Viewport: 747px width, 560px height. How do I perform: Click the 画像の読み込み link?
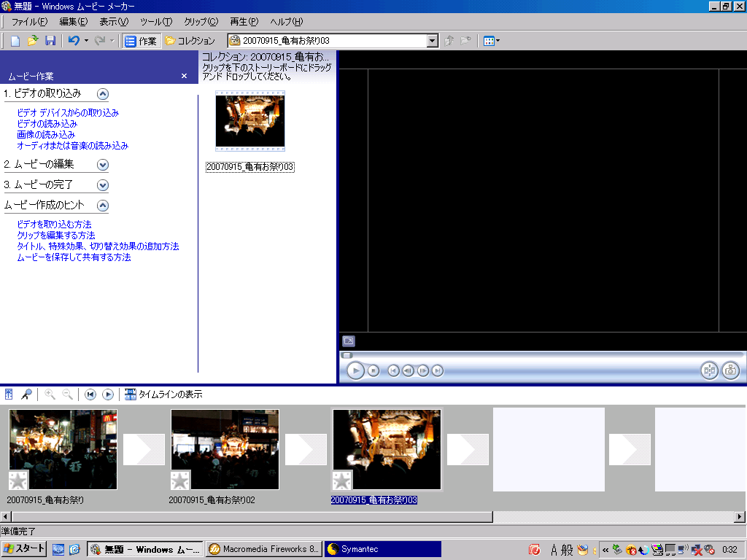point(46,135)
